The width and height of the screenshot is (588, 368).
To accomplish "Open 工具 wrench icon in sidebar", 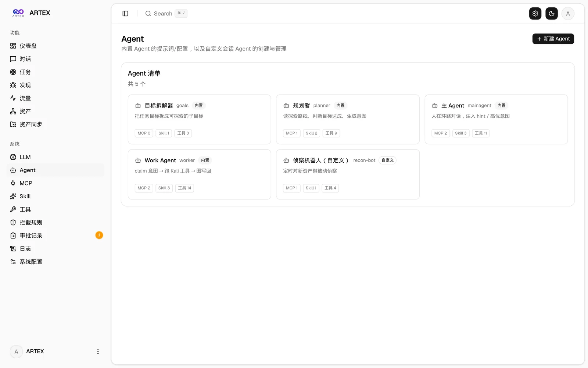I will click(x=13, y=209).
